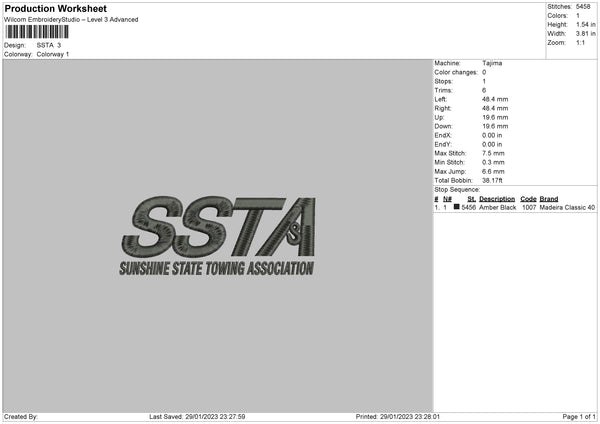Click the 'Sunshine State Towing Association' embroidered text
This screenshot has width=600, height=424.
[x=217, y=268]
